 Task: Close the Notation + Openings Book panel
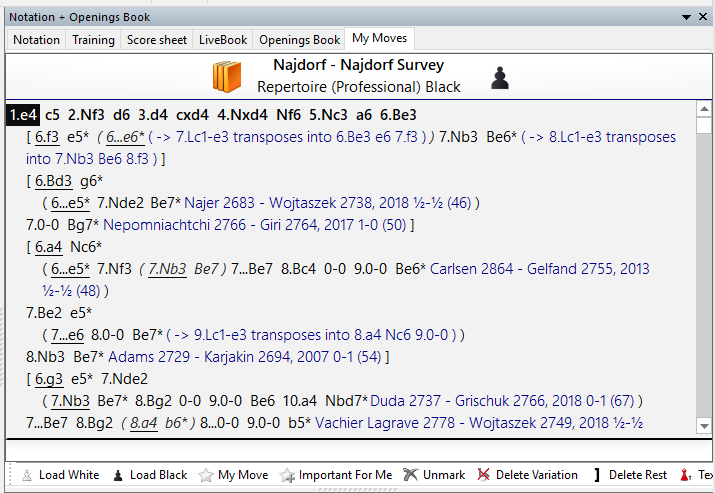pyautogui.click(x=703, y=17)
